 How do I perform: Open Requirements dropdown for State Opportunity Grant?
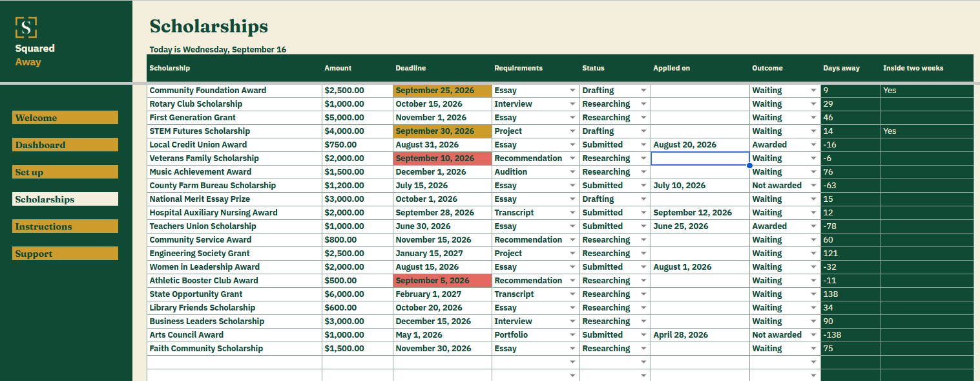point(572,294)
